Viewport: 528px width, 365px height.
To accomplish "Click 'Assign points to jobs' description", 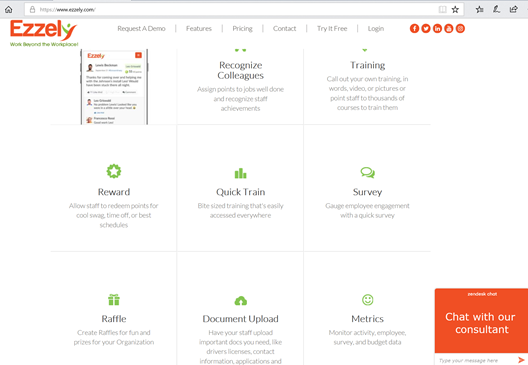I will [x=240, y=99].
